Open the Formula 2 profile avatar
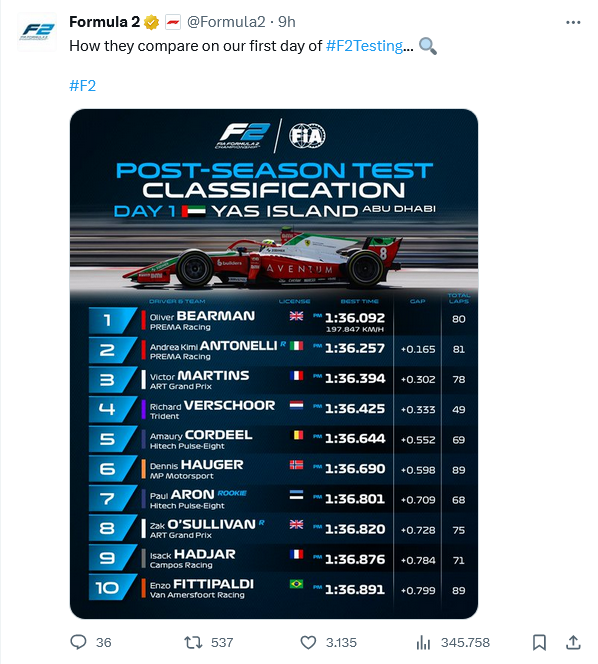This screenshot has width=598, height=664. coord(37,32)
